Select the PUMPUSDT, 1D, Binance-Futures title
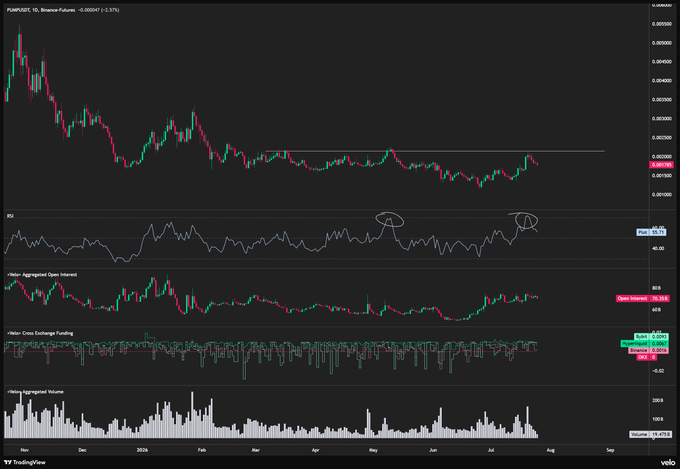The height and width of the screenshot is (469, 680). tap(41, 10)
